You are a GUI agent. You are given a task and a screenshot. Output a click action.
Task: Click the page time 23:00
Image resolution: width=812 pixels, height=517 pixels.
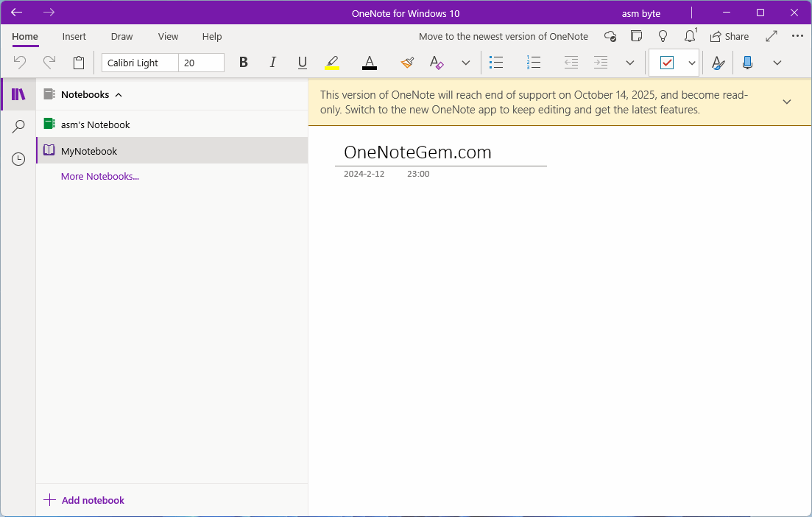click(x=418, y=174)
